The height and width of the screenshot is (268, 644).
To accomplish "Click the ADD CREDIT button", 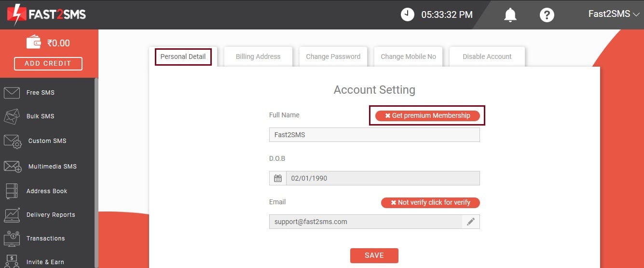I will click(x=48, y=63).
